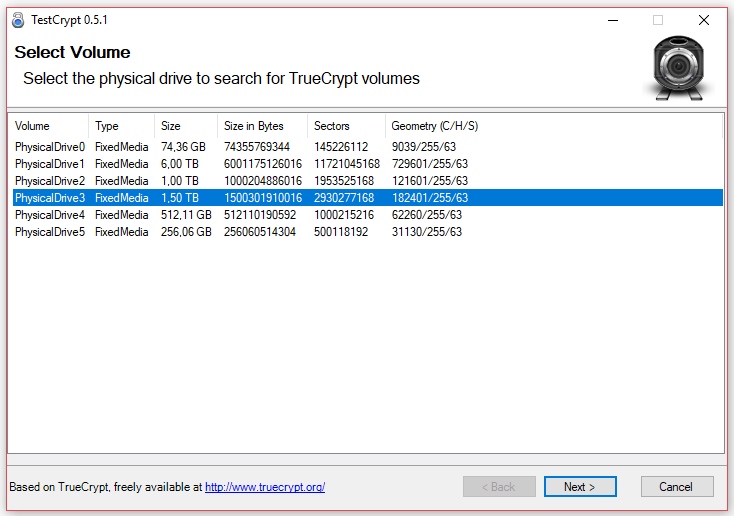Image resolution: width=734 pixels, height=516 pixels.
Task: Cancel the Select Volume wizard
Action: pyautogui.click(x=677, y=487)
